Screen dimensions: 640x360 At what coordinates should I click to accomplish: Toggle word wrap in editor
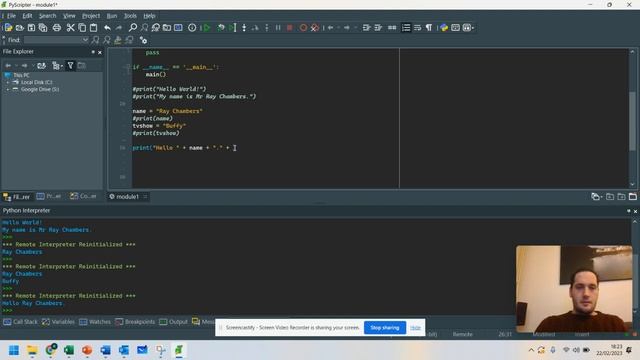coord(418,28)
